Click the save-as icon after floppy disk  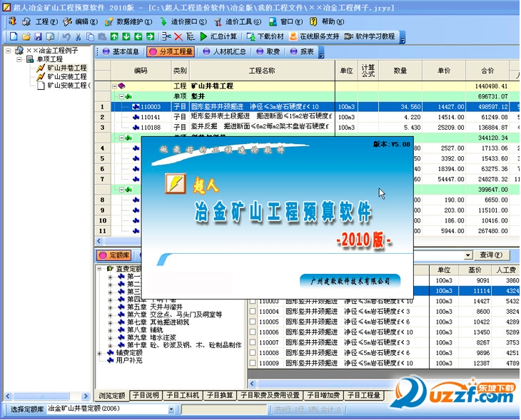pos(51,36)
